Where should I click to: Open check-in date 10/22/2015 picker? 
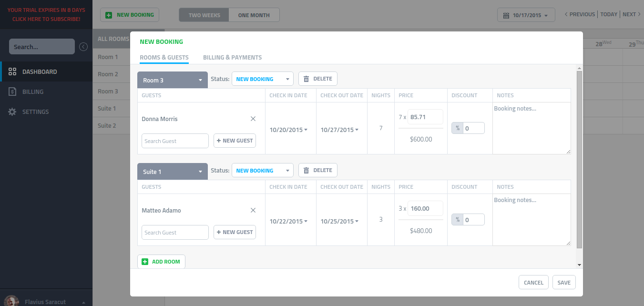pyautogui.click(x=288, y=221)
